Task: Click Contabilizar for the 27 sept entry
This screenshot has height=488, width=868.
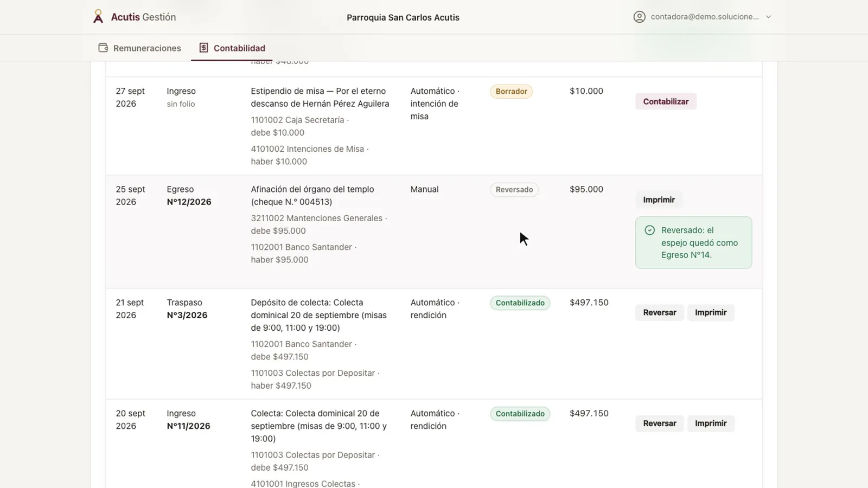Action: pos(666,101)
